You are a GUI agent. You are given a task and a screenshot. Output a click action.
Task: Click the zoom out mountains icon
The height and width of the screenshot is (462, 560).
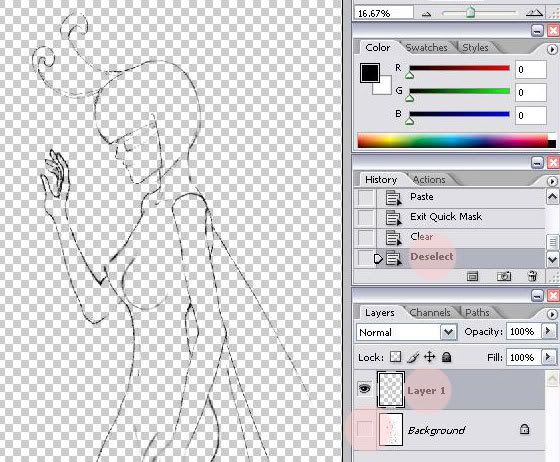[426, 14]
